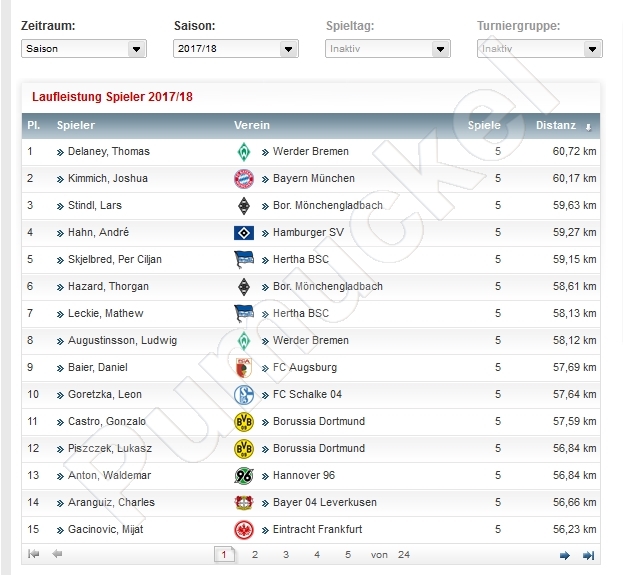Click the Eintracht Frankfurt eagle crest

pos(244,530)
